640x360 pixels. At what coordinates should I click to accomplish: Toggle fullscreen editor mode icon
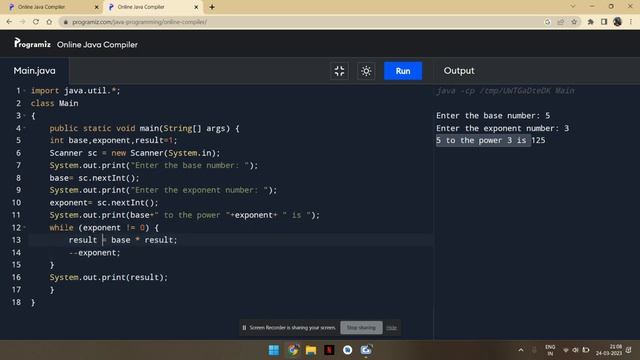pos(339,71)
